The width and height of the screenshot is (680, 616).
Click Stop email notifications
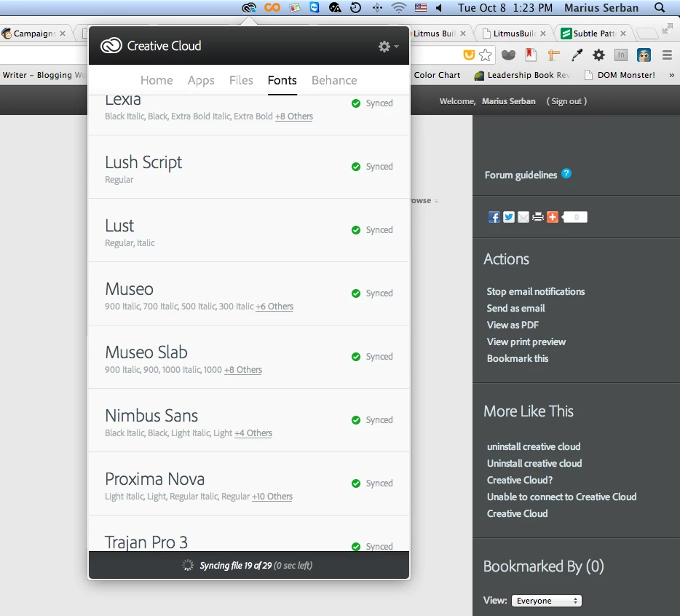[x=536, y=291]
